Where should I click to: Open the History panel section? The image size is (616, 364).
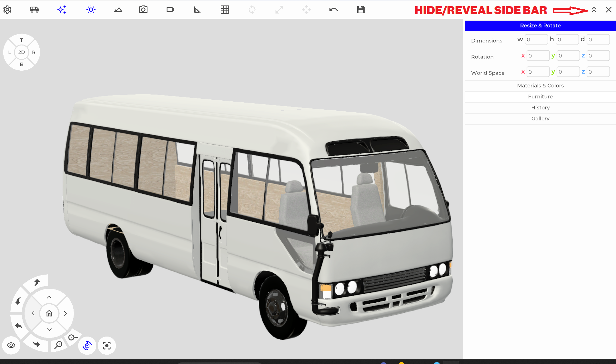click(x=540, y=107)
